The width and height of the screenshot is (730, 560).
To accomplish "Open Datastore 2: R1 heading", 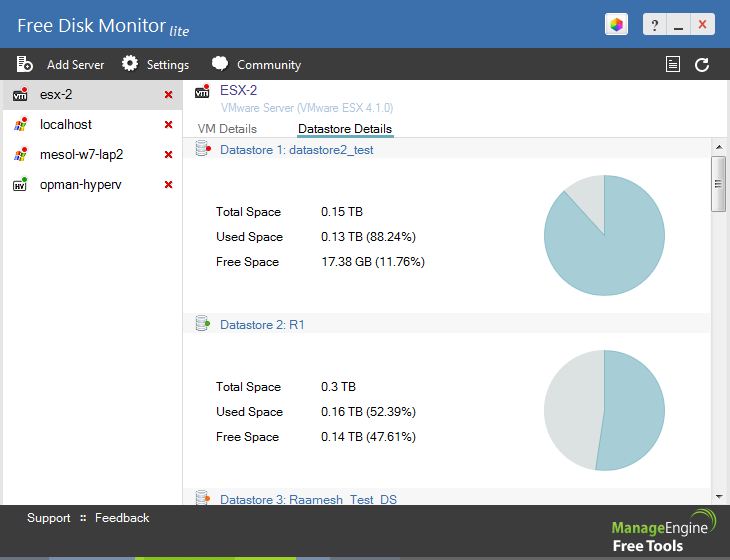I will click(x=262, y=324).
